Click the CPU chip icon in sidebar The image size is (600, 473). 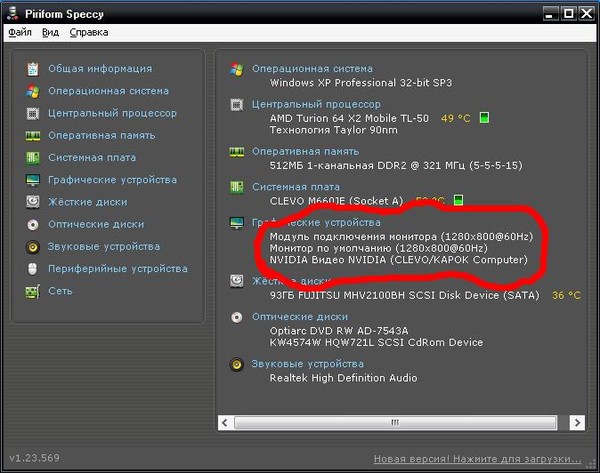(33, 113)
